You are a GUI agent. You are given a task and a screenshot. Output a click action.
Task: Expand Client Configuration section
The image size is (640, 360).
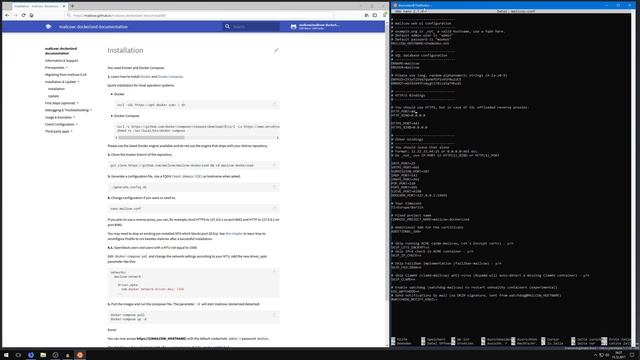click(61, 124)
